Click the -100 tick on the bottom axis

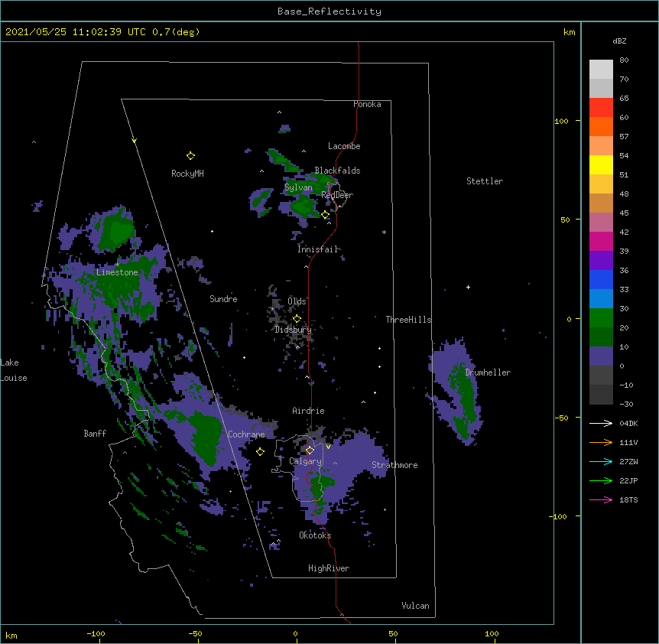96,633
